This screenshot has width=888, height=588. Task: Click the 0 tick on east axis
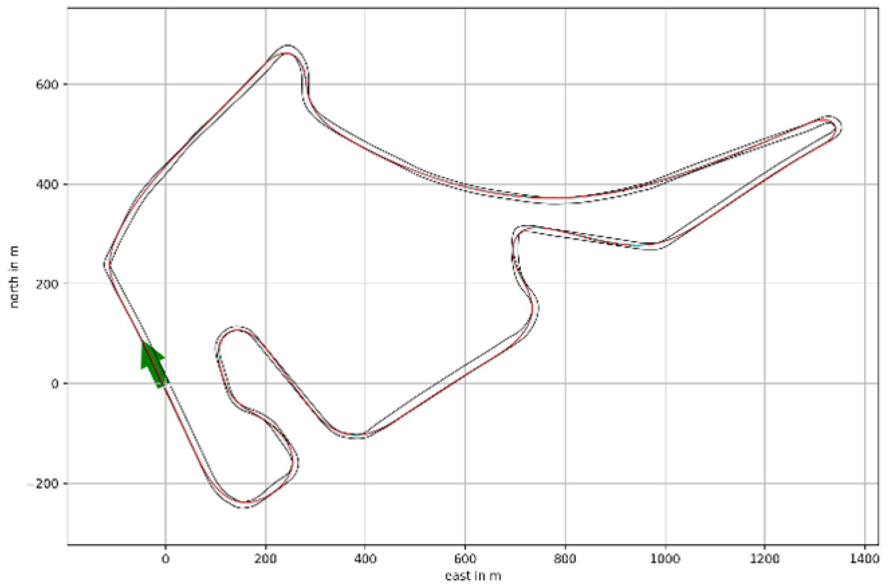165,558
